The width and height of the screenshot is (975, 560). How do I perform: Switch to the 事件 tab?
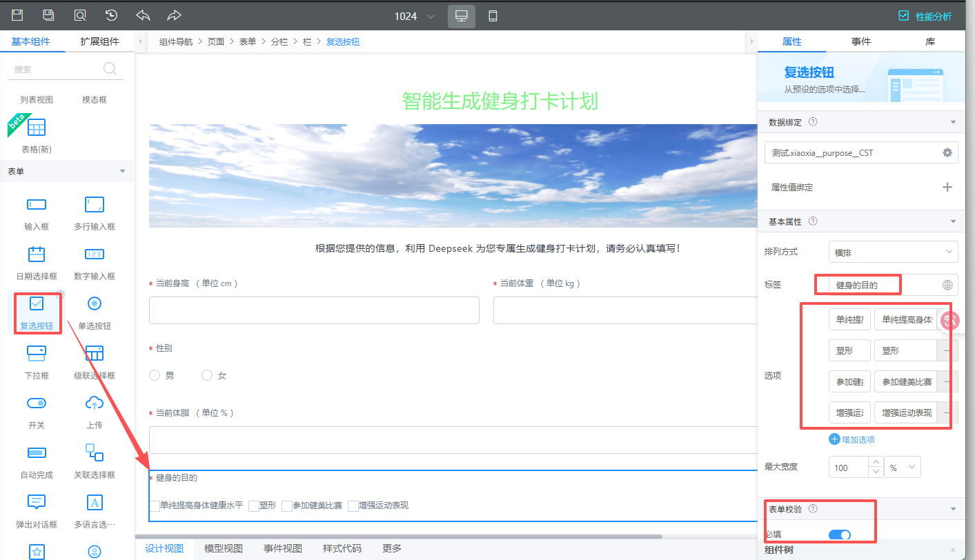(x=860, y=41)
